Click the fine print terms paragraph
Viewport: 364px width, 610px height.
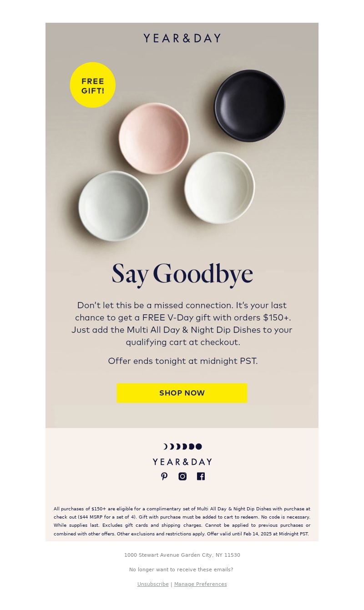click(182, 521)
